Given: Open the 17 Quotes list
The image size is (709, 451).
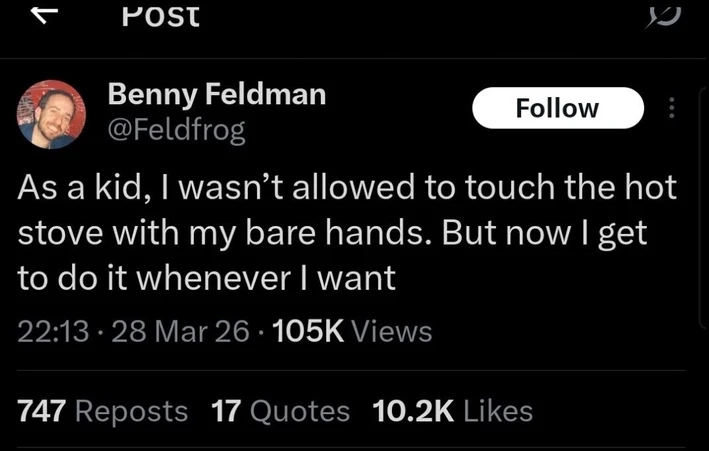Looking at the screenshot, I should (x=280, y=411).
